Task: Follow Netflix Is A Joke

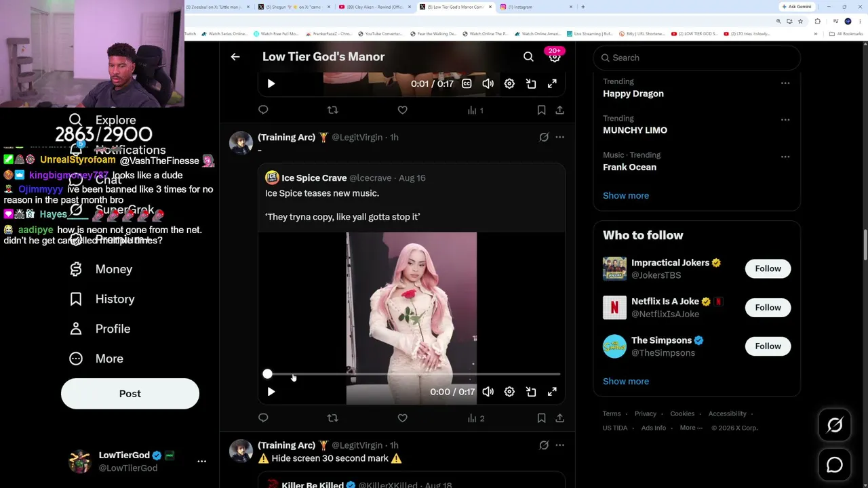Action: pos(768,308)
